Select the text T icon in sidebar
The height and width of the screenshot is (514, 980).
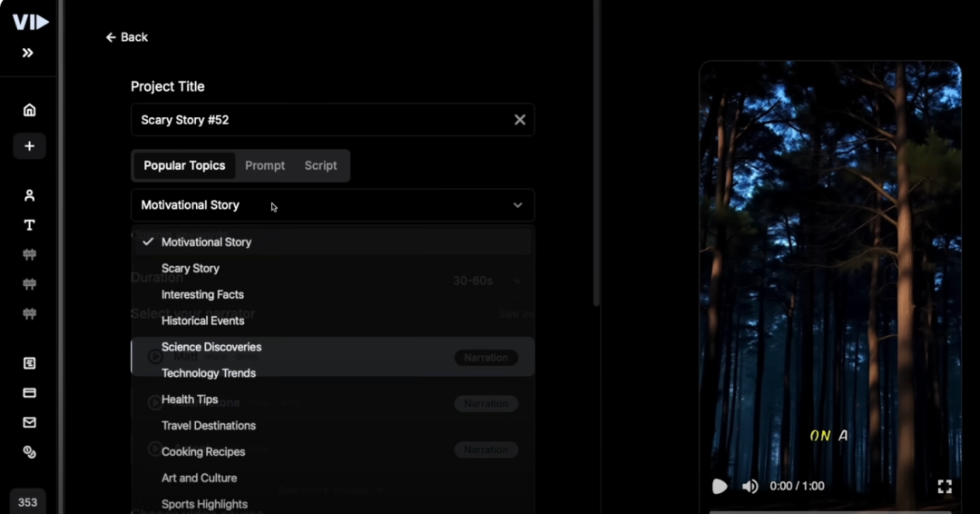pyautogui.click(x=29, y=225)
